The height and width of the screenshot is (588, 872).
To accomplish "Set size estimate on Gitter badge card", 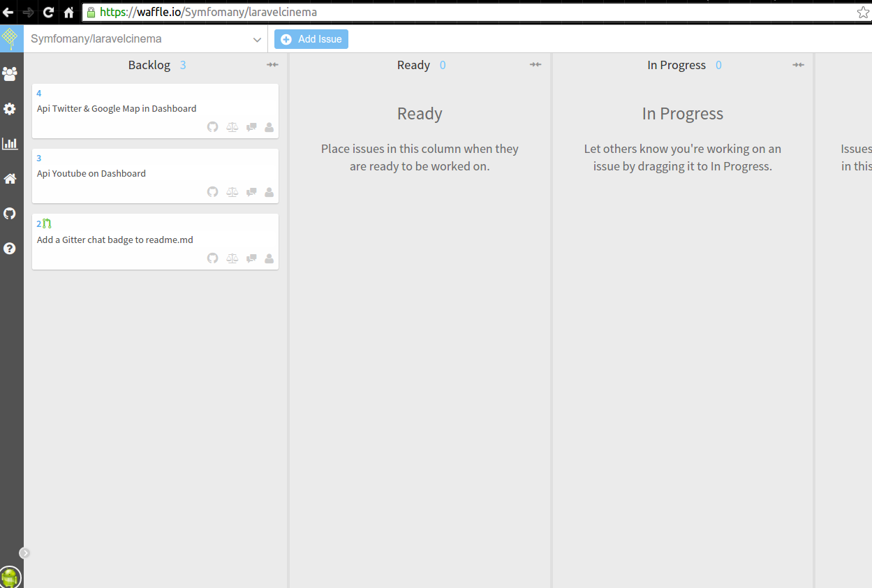I will (232, 258).
